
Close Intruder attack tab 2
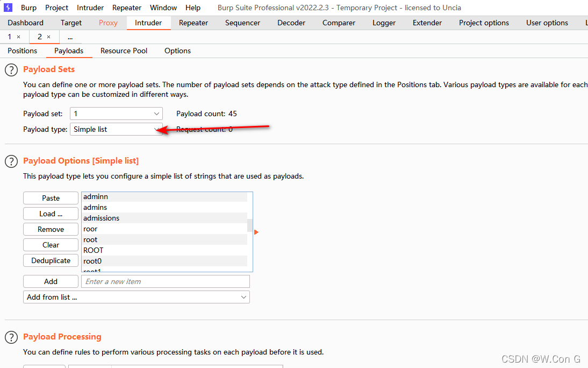[48, 37]
